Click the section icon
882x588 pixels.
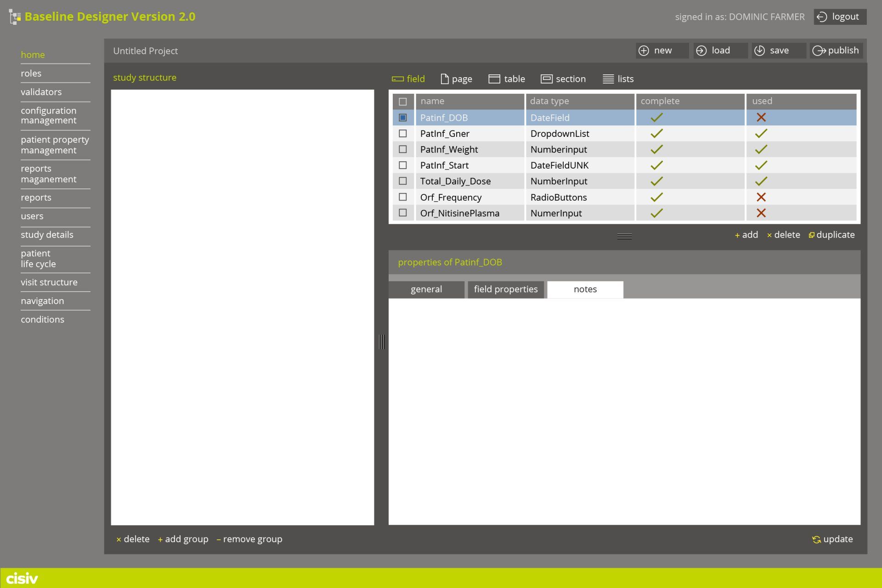(547, 79)
